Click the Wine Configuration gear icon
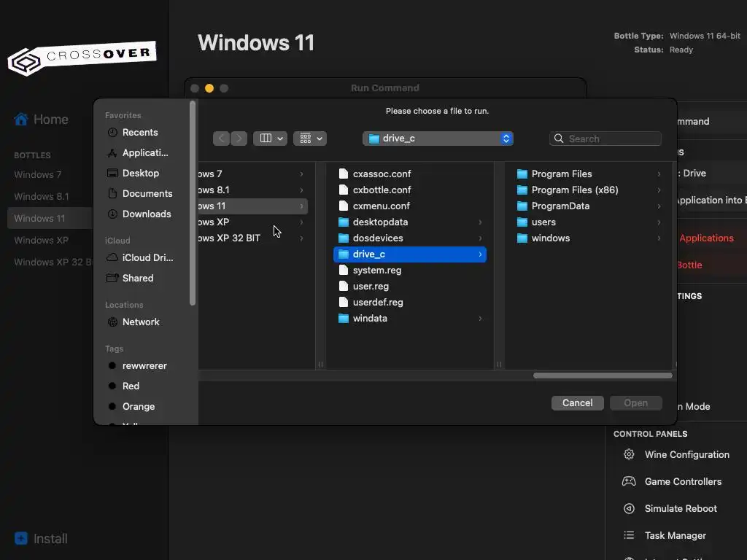The height and width of the screenshot is (560, 747). click(x=629, y=454)
